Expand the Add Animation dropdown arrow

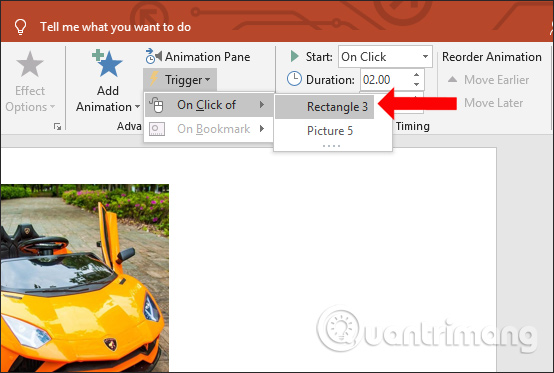(x=137, y=107)
